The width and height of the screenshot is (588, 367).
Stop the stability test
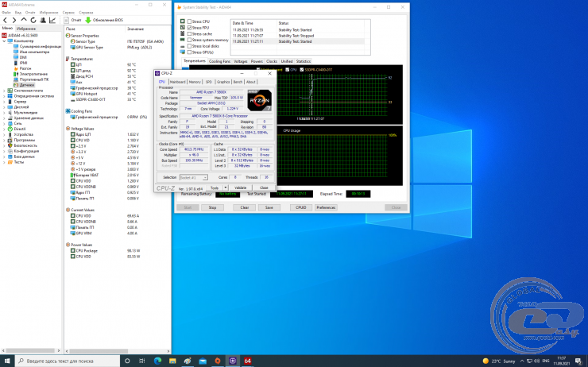pos(212,207)
